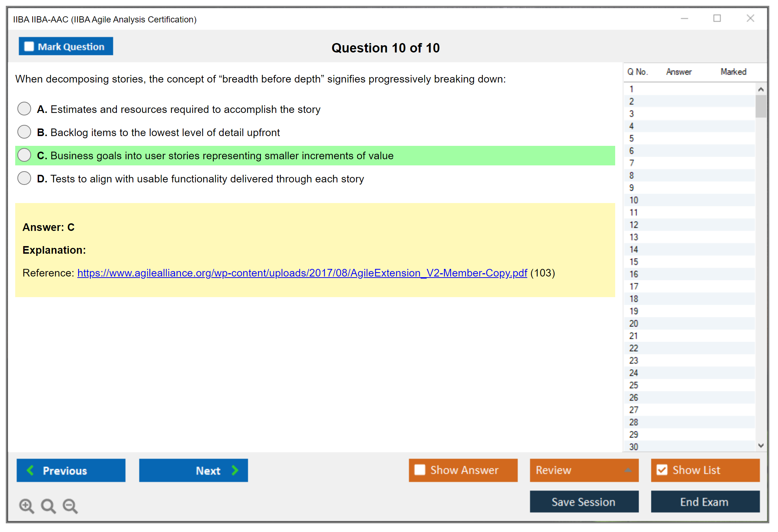Screen dimensions: 778x532
Task: Click the question list scrollbar thumb
Action: point(761,106)
